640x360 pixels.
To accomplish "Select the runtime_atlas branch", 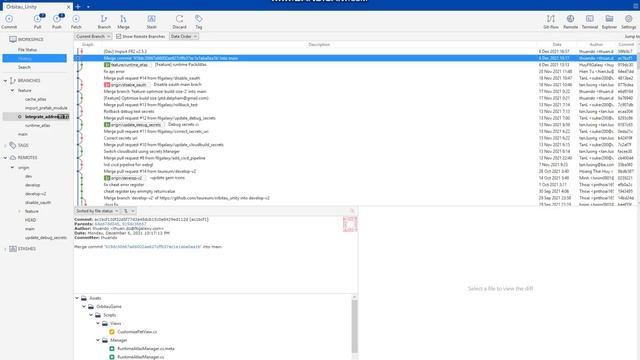I will (38, 125).
